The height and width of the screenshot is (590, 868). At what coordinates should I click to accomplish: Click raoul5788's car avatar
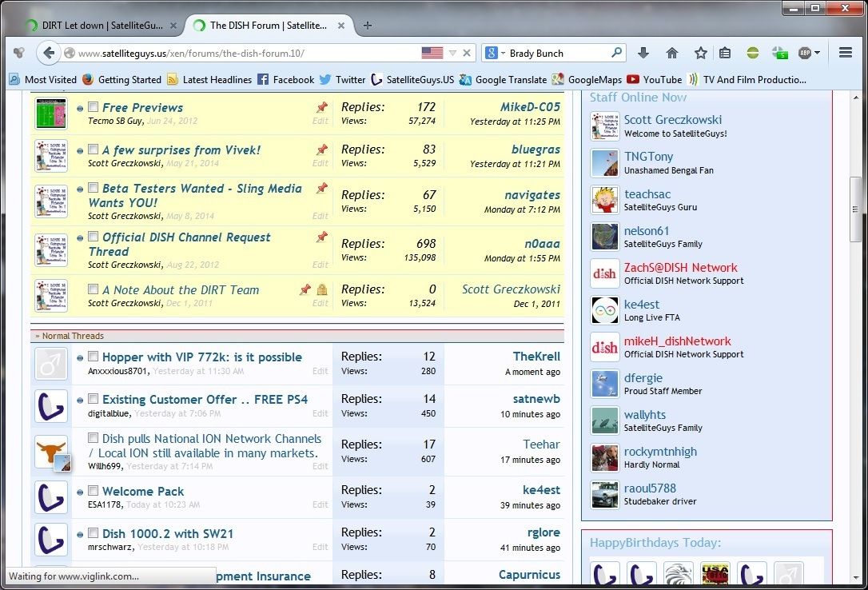pyautogui.click(x=604, y=494)
